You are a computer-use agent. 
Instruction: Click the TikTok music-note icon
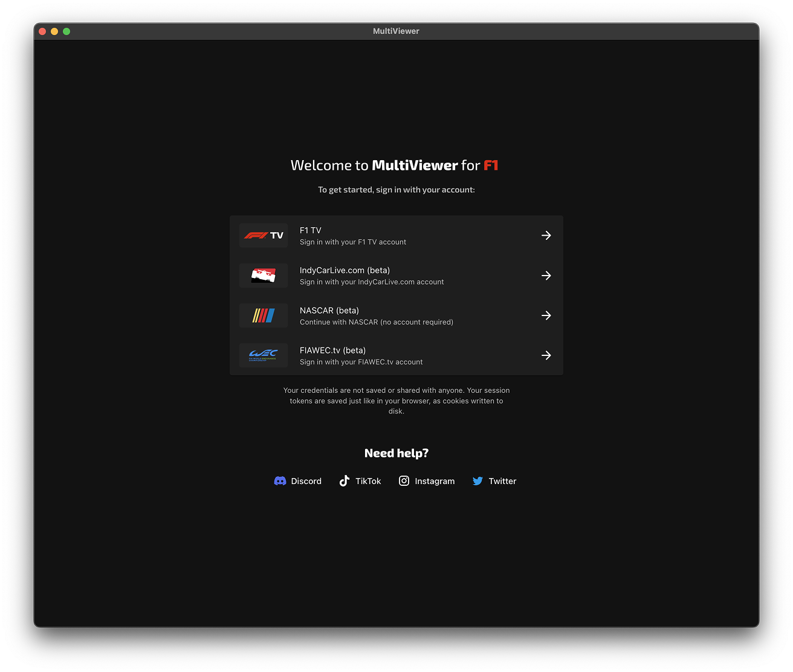[344, 480]
